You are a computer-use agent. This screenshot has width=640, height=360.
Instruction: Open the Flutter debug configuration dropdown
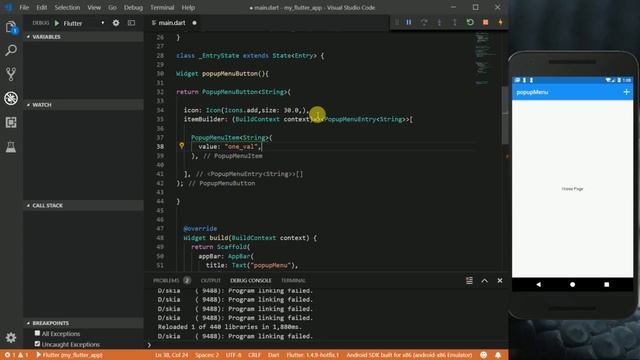84,23
